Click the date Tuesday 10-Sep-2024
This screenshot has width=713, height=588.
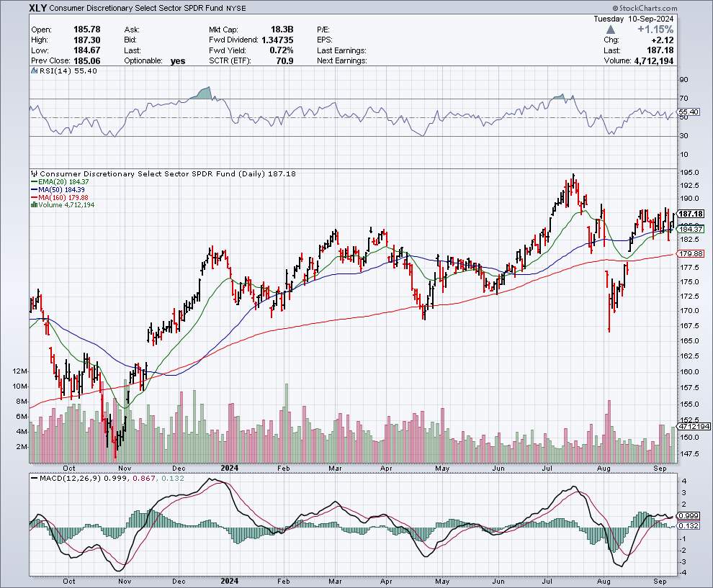tap(634, 19)
